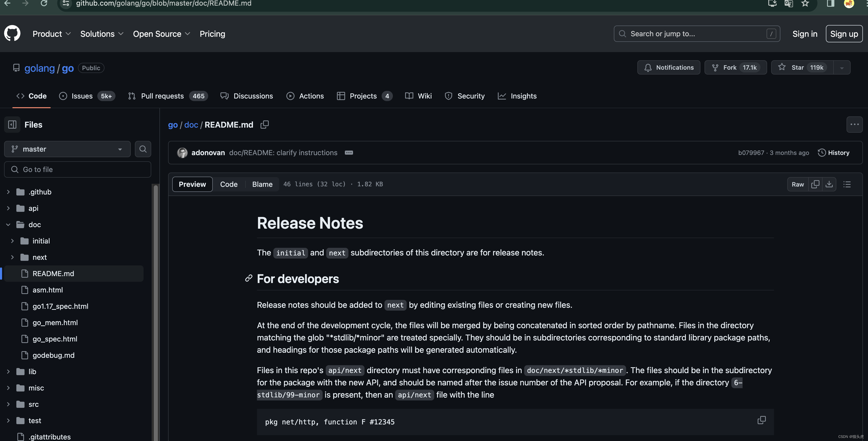Download the raw README.md file
The image size is (868, 441).
829,184
